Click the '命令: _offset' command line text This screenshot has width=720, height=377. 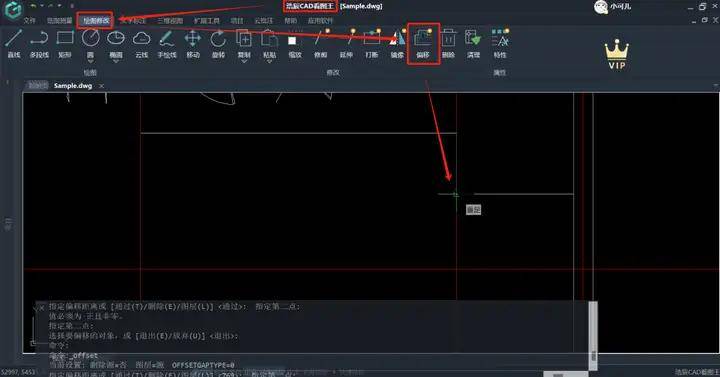(x=73, y=355)
